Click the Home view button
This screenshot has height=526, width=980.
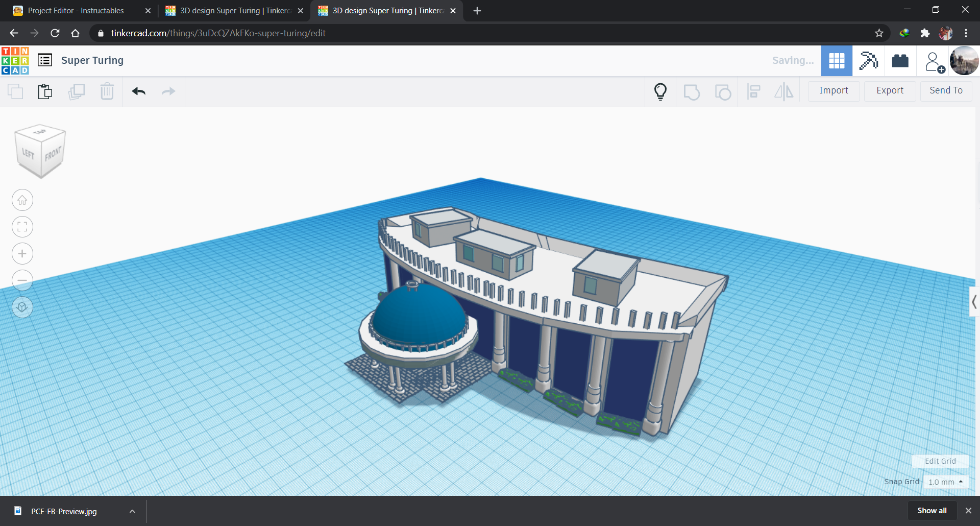22,200
